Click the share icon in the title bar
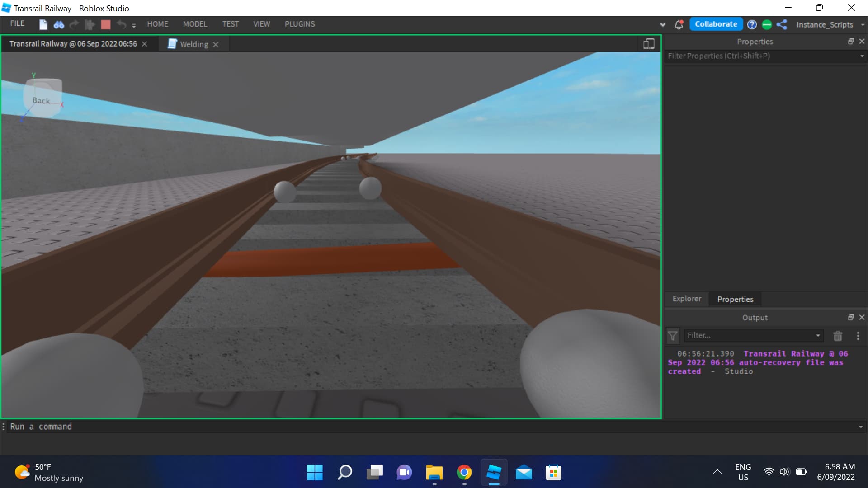Image resolution: width=868 pixels, height=488 pixels. pyautogui.click(x=782, y=24)
